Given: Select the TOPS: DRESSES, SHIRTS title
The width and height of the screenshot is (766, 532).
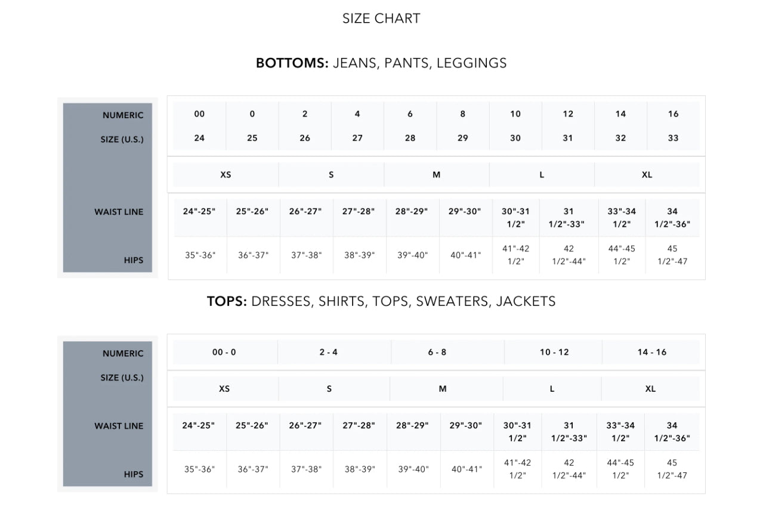Looking at the screenshot, I should [x=381, y=301].
